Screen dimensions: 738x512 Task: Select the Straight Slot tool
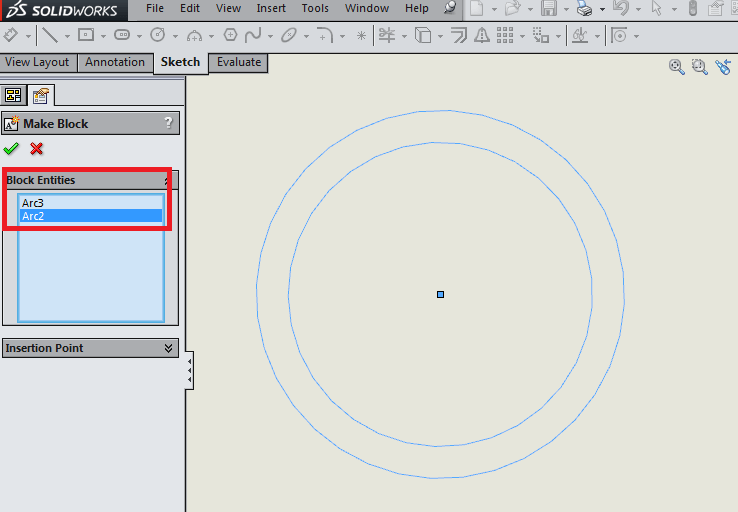[x=122, y=35]
